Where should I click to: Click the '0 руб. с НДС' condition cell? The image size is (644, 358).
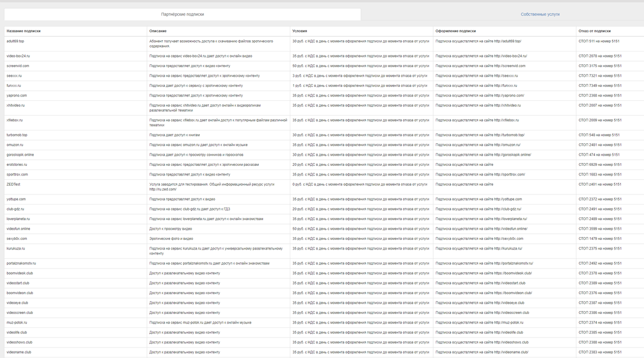click(x=361, y=184)
